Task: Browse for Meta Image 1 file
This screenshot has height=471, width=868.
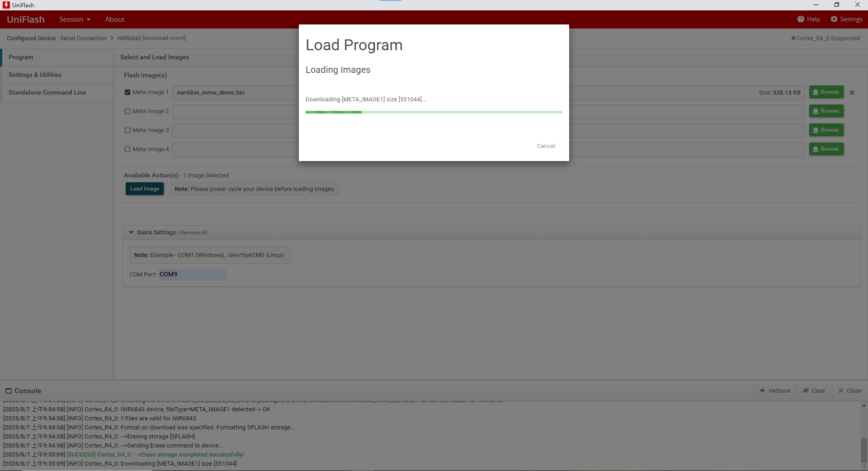Action: tap(826, 92)
